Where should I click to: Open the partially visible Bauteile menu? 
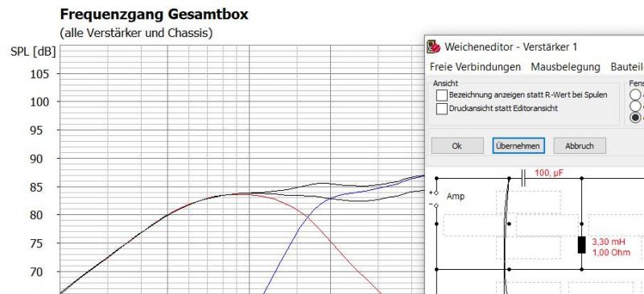click(627, 67)
